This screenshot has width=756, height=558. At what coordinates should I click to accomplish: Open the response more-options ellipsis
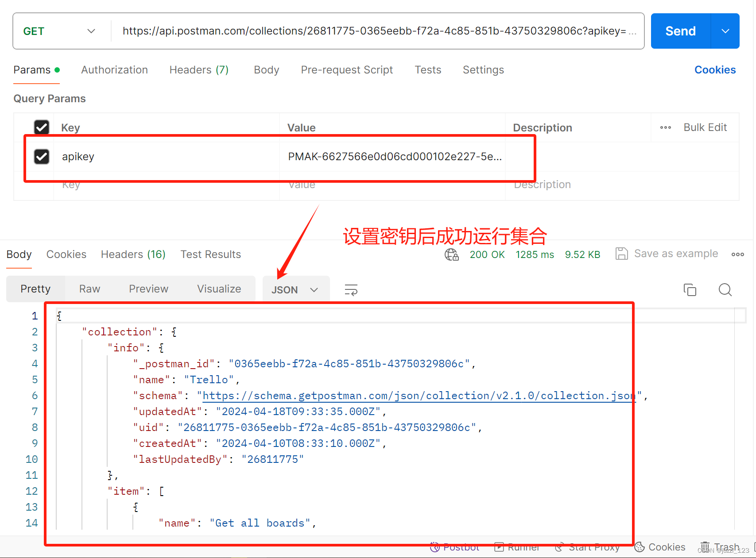(x=737, y=254)
